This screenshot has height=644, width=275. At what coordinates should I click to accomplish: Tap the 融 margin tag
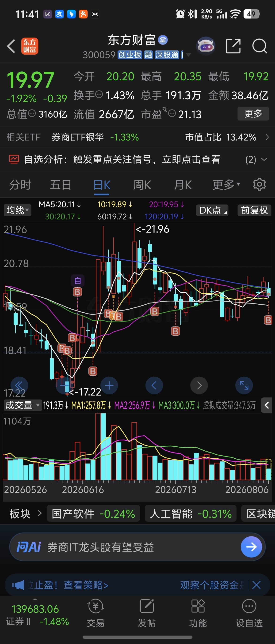pyautogui.click(x=148, y=55)
